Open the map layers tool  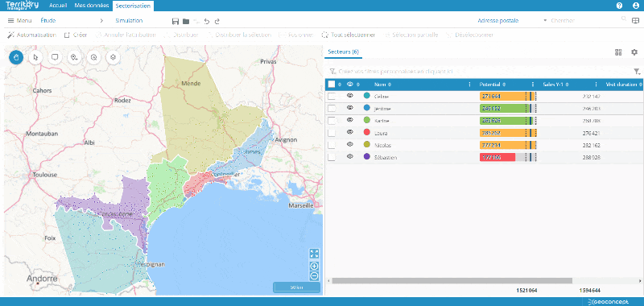pyautogui.click(x=114, y=57)
